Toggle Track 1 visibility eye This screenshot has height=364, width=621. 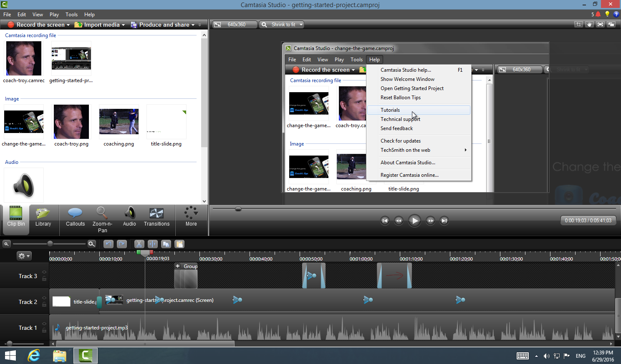point(44,324)
